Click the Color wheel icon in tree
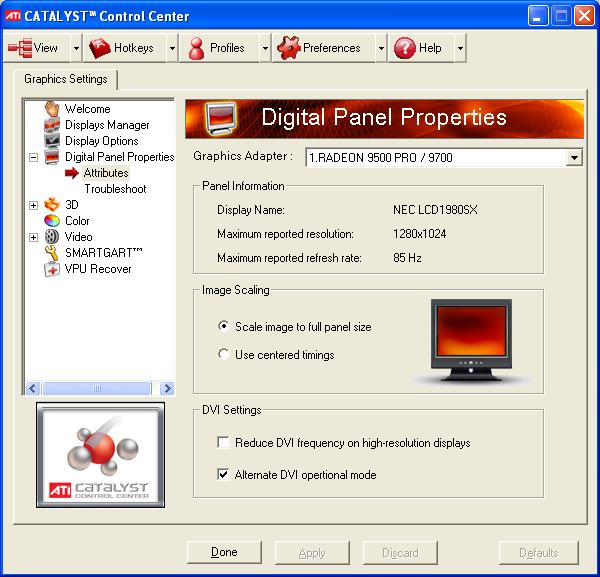 click(52, 221)
